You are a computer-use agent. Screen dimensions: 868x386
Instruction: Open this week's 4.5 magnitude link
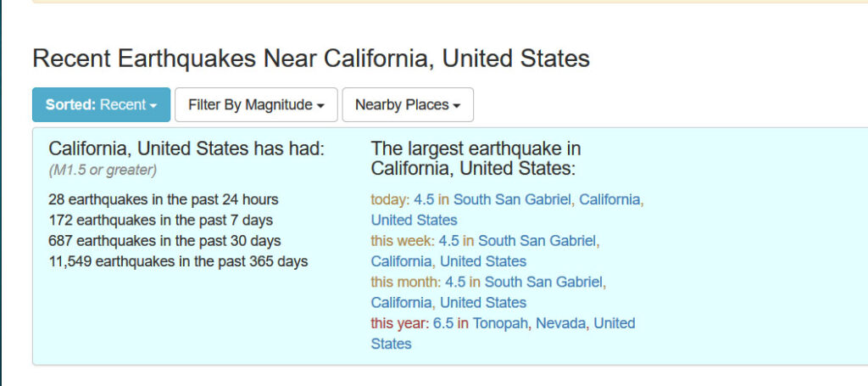[449, 241]
